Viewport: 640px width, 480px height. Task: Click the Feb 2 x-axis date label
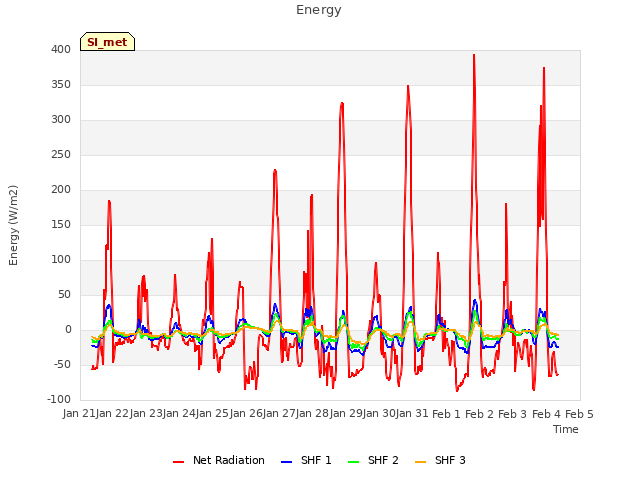click(479, 414)
